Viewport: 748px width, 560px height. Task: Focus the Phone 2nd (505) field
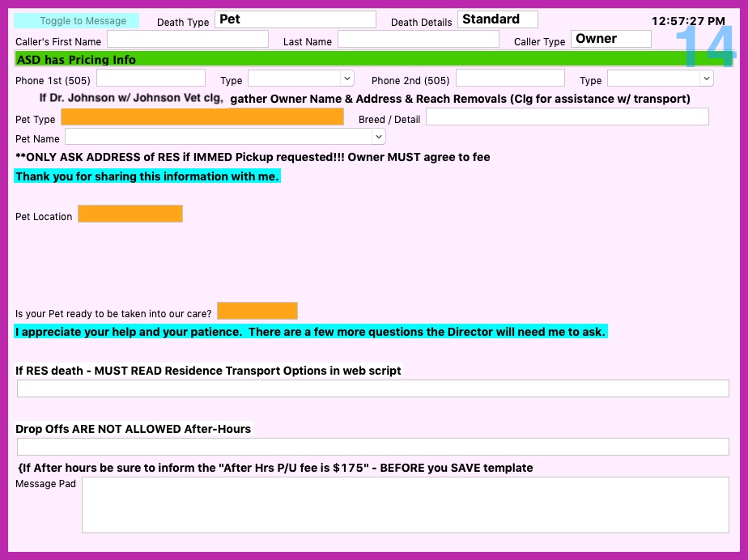tap(511, 78)
